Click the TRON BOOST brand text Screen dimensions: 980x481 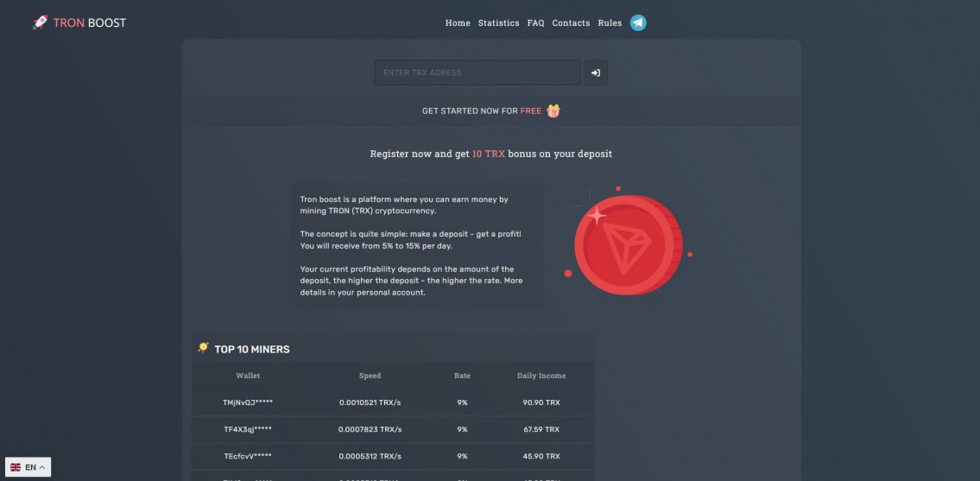(x=89, y=22)
